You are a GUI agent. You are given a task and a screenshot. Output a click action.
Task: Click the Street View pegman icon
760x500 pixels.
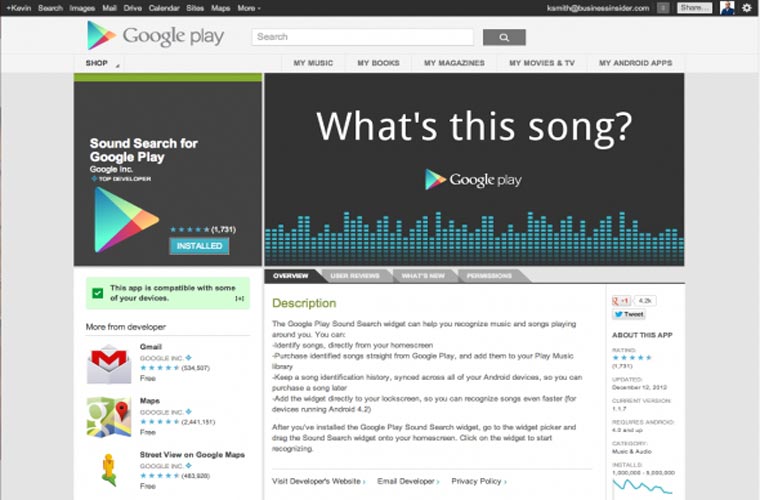(x=108, y=469)
